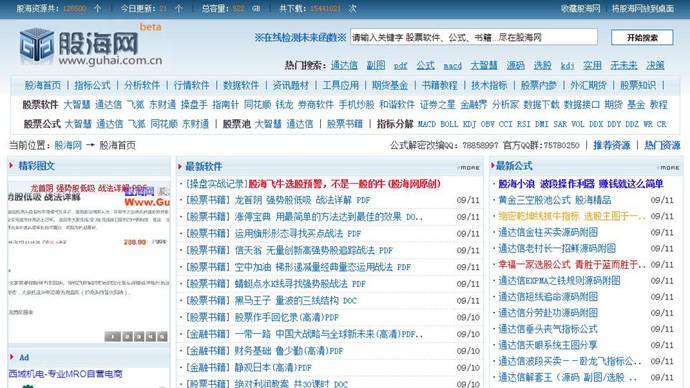Click hot search term pdf
Viewport: 690px width, 388px height.
(x=400, y=66)
